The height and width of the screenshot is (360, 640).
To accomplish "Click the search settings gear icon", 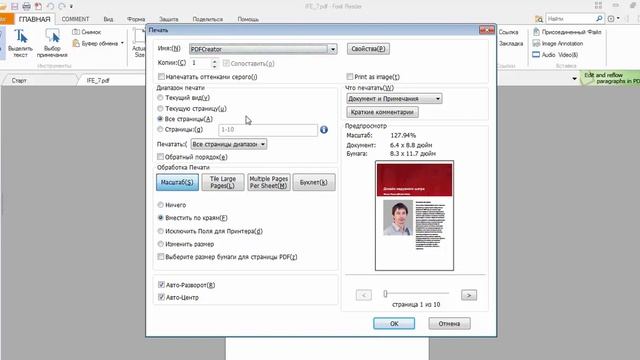I will click(x=611, y=19).
